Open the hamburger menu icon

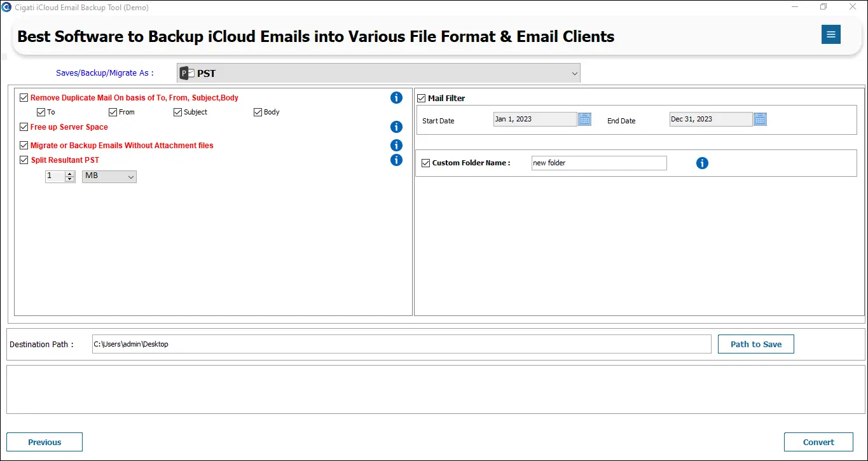830,34
